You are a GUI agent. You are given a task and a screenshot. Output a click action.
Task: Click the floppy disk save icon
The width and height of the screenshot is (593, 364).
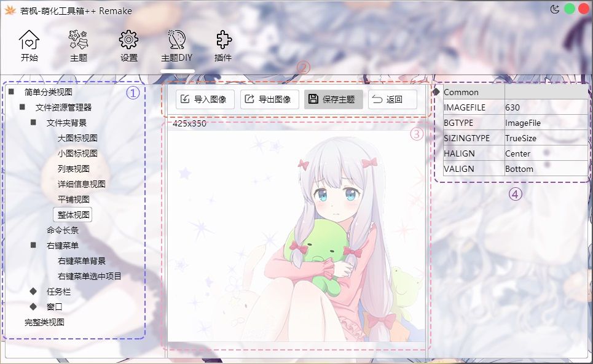(x=313, y=99)
